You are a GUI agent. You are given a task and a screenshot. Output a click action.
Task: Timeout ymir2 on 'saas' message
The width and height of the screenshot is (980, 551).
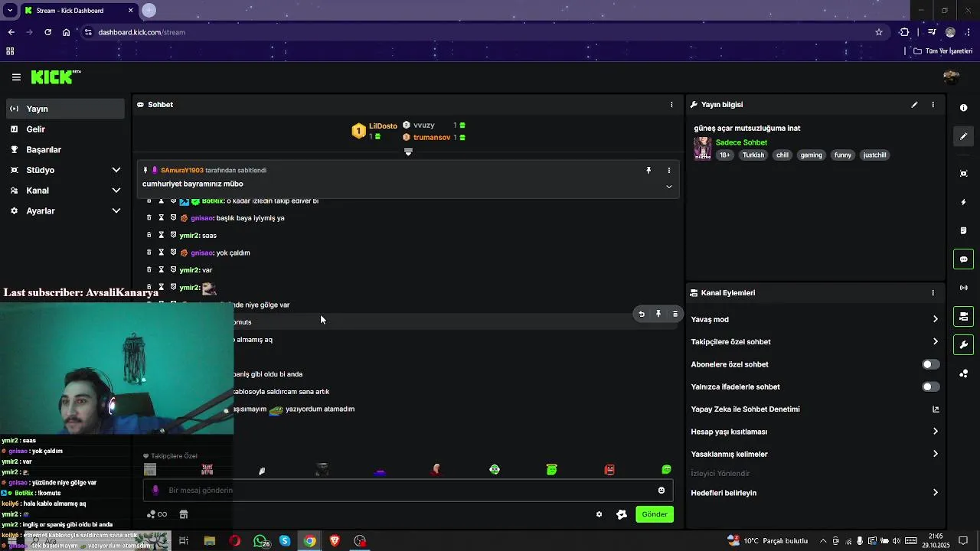(161, 235)
